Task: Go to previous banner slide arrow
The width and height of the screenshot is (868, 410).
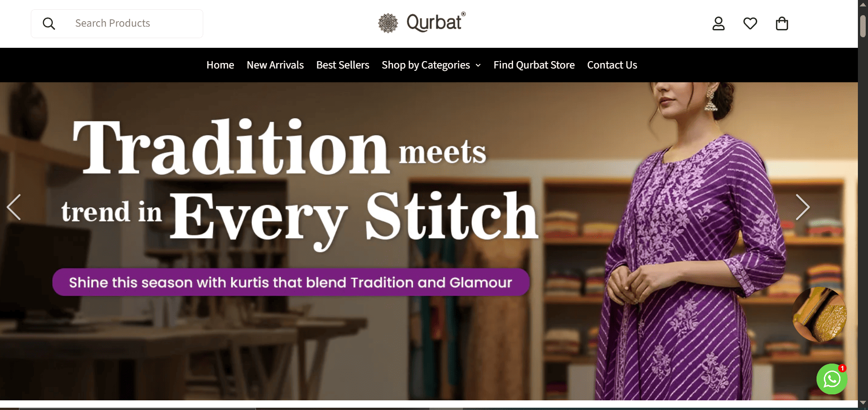Action: point(14,207)
